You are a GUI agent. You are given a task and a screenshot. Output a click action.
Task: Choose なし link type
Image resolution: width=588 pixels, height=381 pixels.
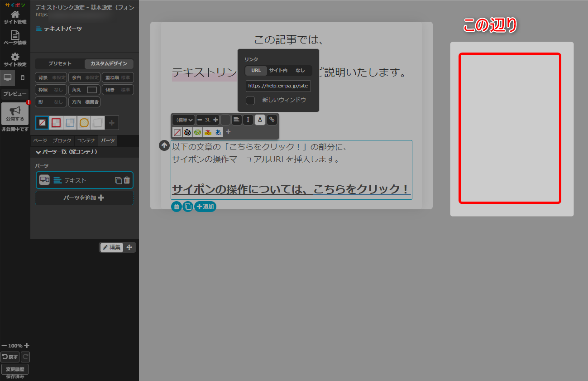(300, 71)
